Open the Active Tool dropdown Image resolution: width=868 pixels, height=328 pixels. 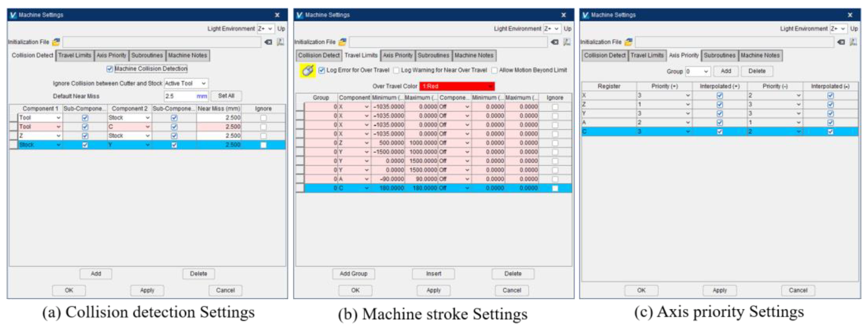(x=186, y=83)
